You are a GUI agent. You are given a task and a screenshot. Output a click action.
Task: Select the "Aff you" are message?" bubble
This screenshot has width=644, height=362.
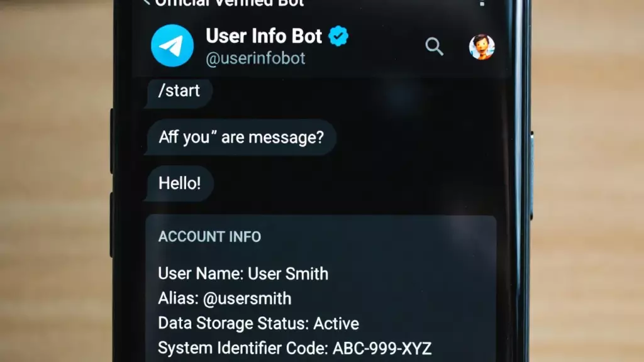[241, 138]
